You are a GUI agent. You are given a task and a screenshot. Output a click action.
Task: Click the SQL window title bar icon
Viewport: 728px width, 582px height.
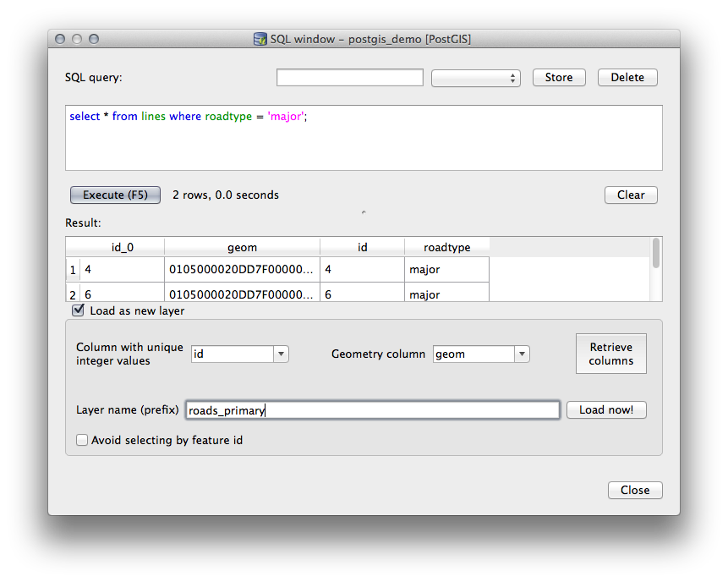click(260, 39)
